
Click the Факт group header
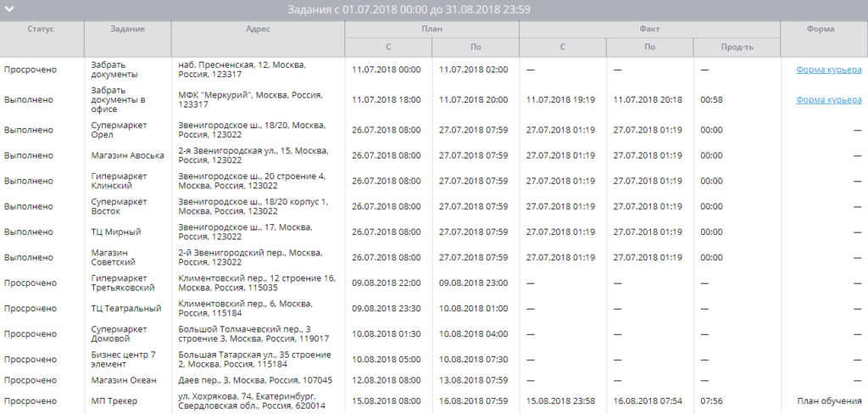[650, 30]
